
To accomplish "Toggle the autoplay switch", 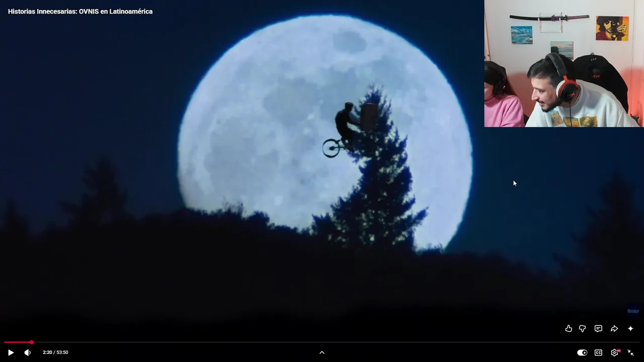I will [582, 352].
